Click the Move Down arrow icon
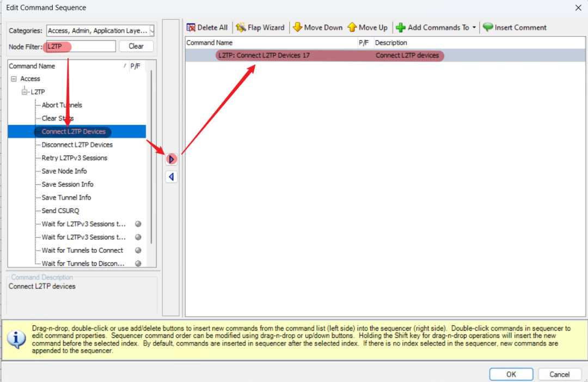This screenshot has width=588, height=382. 297,27
